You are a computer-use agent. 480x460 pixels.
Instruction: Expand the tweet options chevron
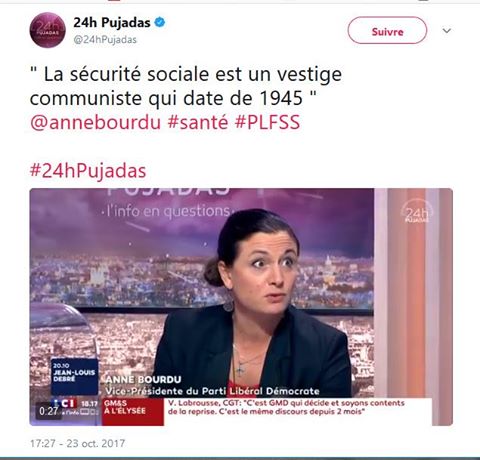click(x=447, y=31)
